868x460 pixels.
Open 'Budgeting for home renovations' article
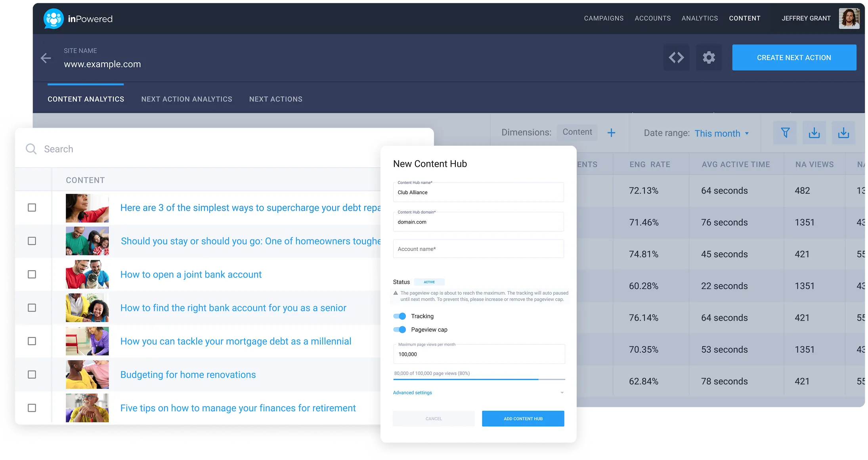[188, 375]
